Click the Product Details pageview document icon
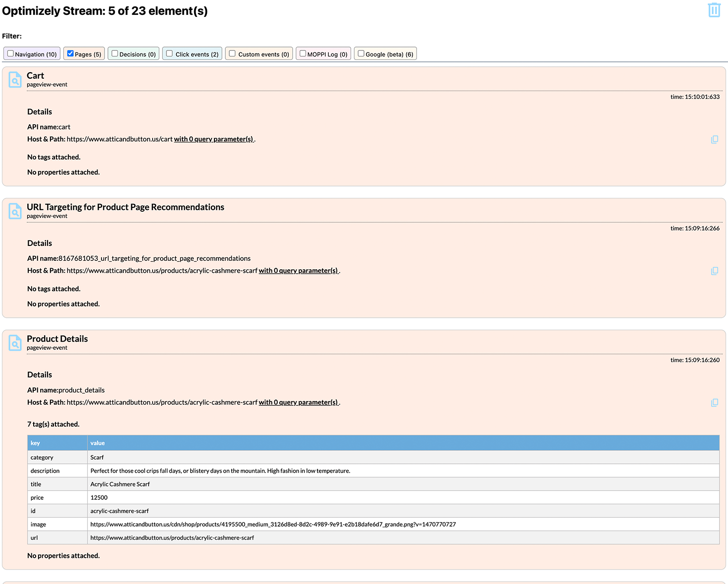Viewport: 728px width, 584px height. 15,343
